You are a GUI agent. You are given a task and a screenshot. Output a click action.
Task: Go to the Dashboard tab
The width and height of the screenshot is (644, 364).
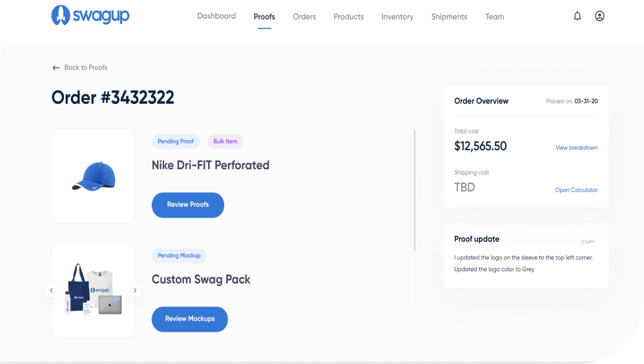tap(216, 16)
